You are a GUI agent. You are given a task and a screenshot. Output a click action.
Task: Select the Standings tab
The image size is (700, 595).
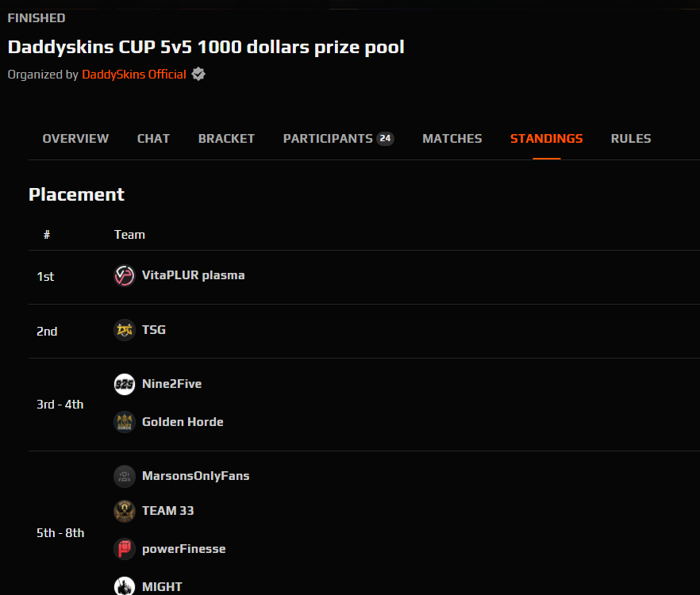[x=546, y=139]
